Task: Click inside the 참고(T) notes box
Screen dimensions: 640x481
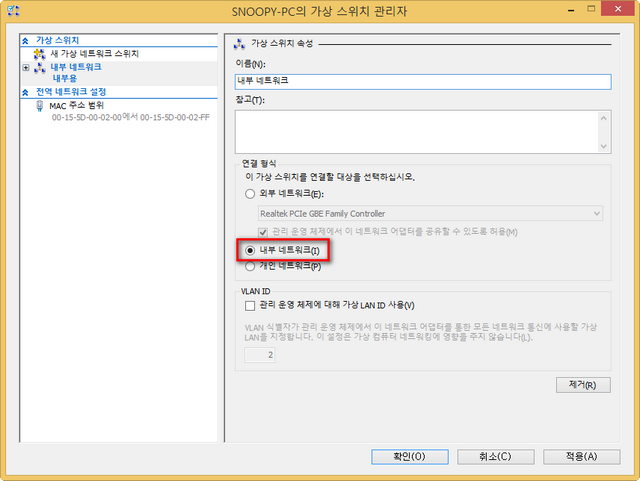Action: (416, 132)
